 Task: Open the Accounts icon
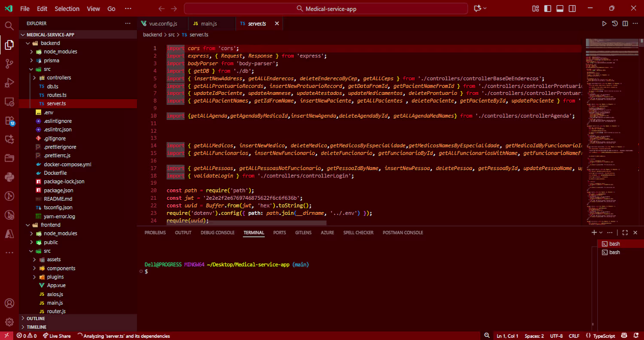[9, 303]
